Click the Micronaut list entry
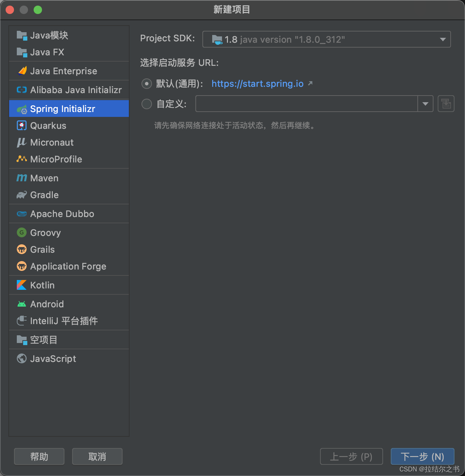Screen dimensions: 465x476 coord(69,142)
